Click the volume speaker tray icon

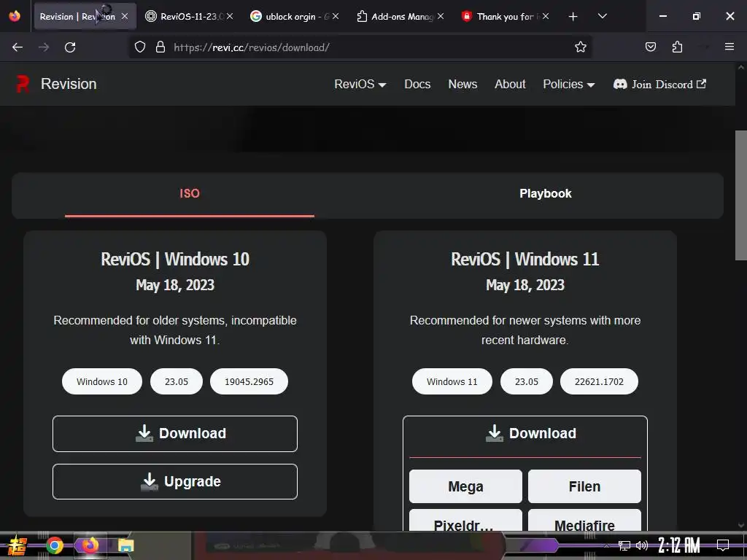tap(642, 545)
